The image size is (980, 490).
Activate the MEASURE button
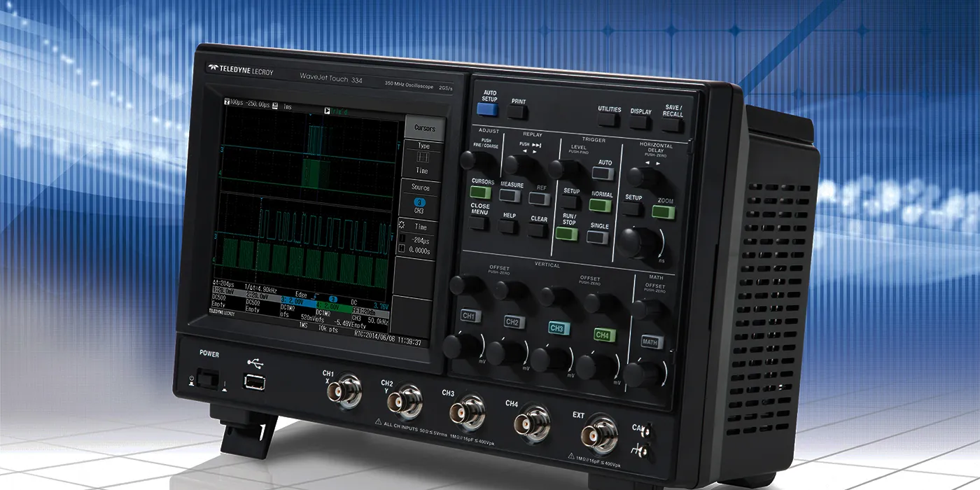(510, 195)
